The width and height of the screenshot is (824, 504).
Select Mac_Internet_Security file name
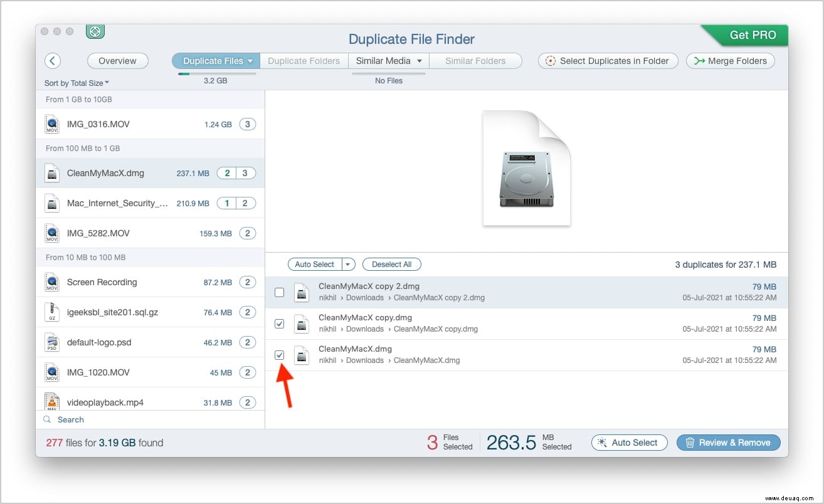point(117,203)
